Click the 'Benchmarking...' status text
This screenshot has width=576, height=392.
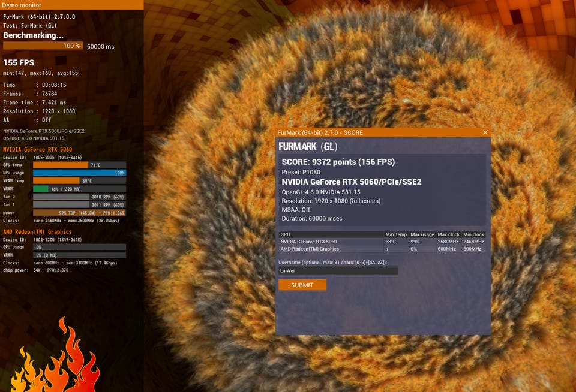point(33,35)
